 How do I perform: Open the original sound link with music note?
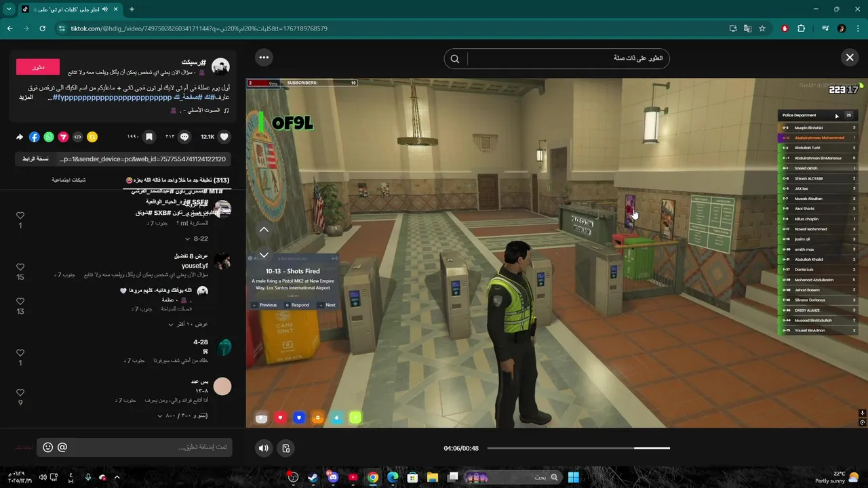[x=198, y=110]
